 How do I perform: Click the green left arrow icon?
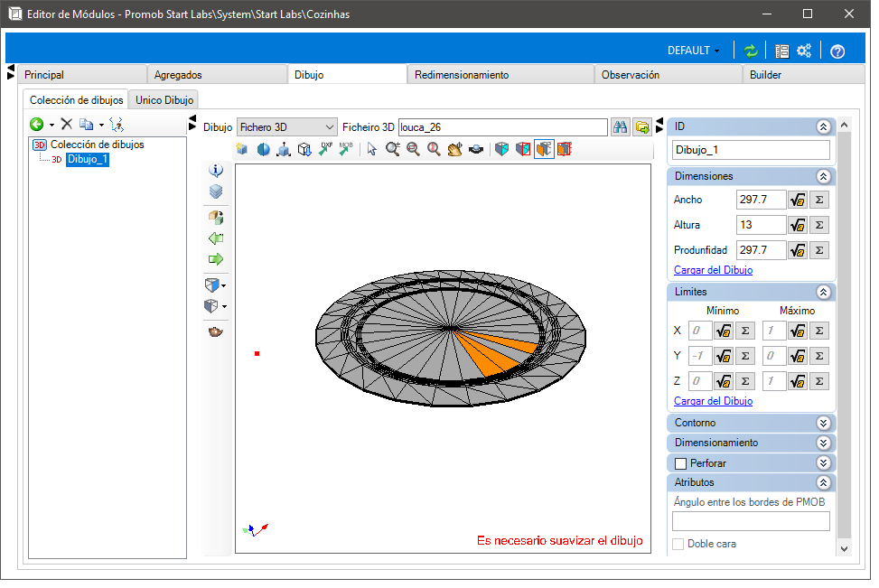216,238
